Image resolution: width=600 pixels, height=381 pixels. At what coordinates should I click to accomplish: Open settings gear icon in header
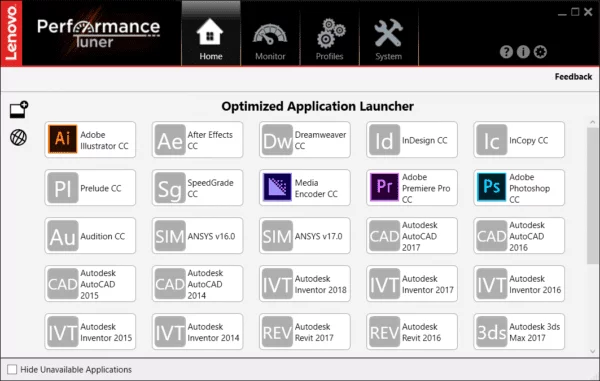click(540, 52)
